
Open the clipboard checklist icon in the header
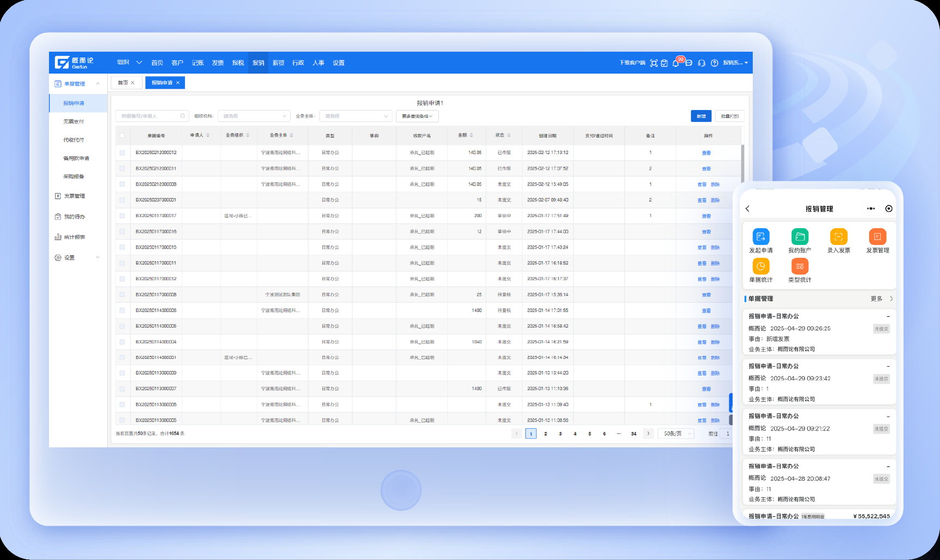click(664, 63)
